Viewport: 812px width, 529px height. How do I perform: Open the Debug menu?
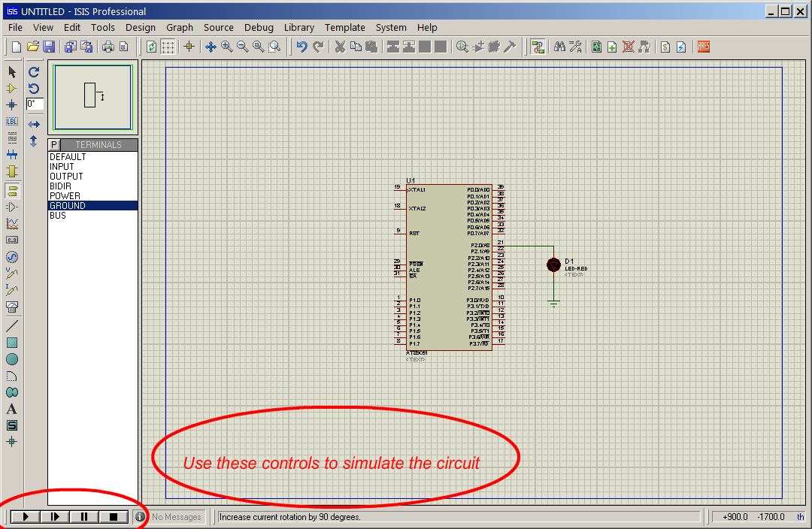coord(259,27)
